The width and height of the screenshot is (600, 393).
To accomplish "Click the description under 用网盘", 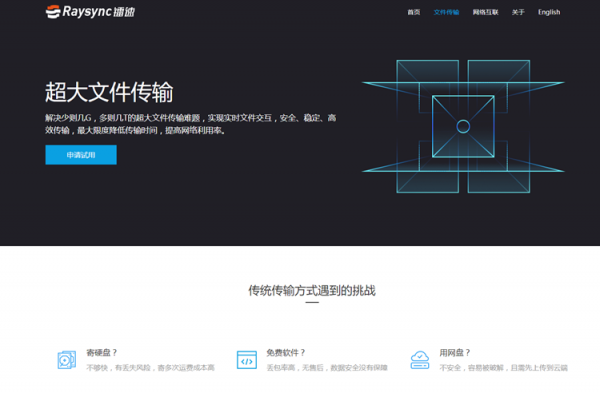I will (x=503, y=368).
